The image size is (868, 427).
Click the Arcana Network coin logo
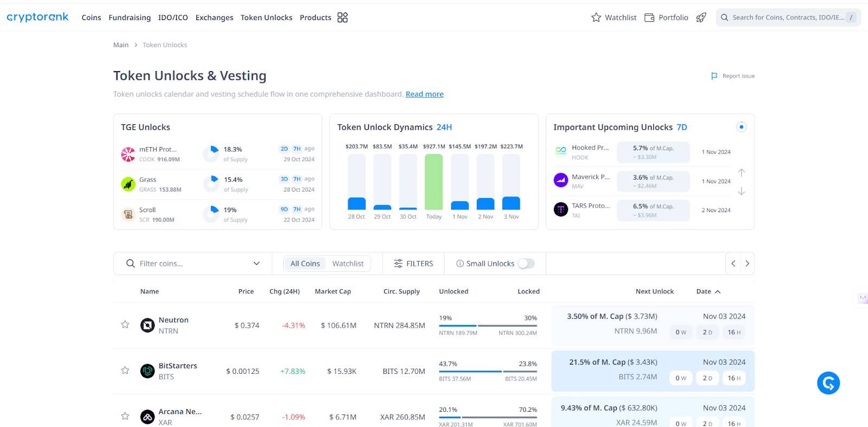(148, 417)
